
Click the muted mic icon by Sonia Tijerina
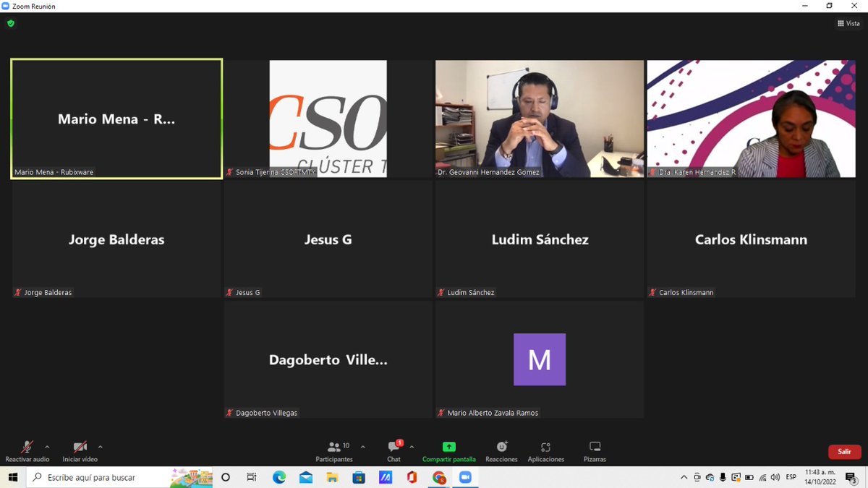click(x=230, y=172)
